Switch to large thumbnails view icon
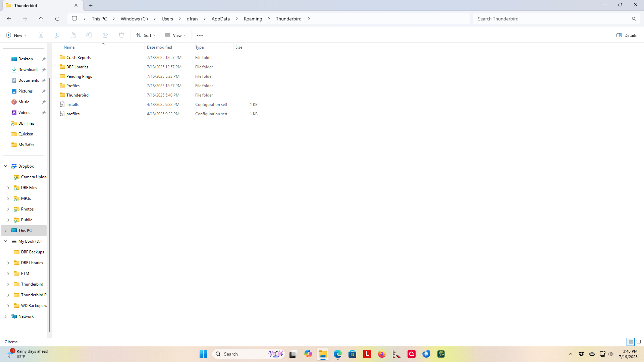The width and height of the screenshot is (644, 362). [639, 342]
